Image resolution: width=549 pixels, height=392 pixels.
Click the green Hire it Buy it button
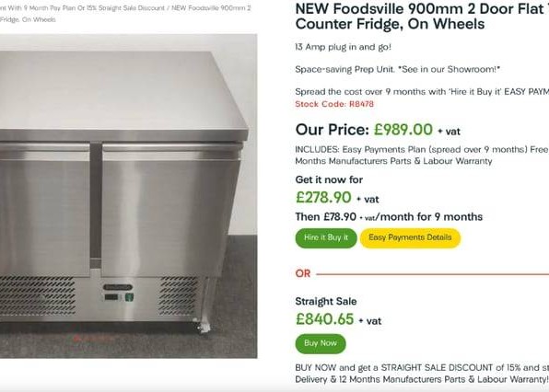point(325,238)
